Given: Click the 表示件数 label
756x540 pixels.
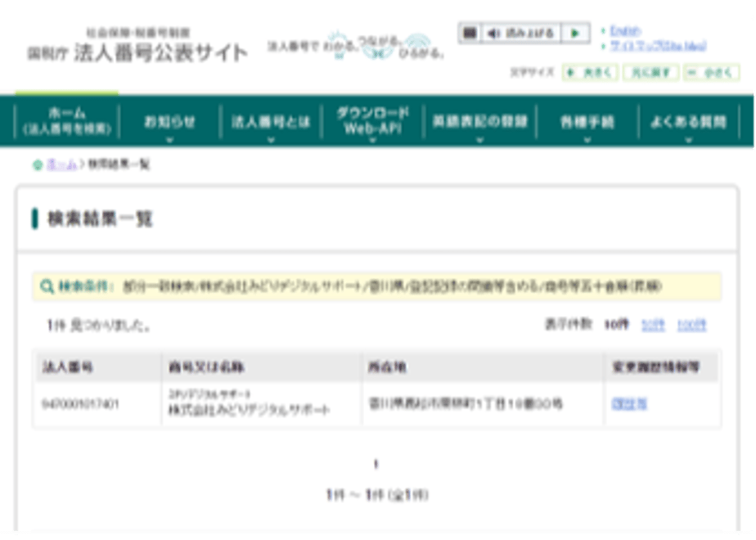Looking at the screenshot, I should tap(569, 324).
